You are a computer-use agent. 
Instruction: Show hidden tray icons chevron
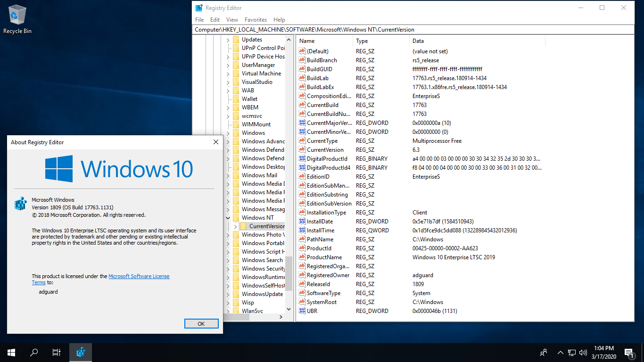pos(560,352)
